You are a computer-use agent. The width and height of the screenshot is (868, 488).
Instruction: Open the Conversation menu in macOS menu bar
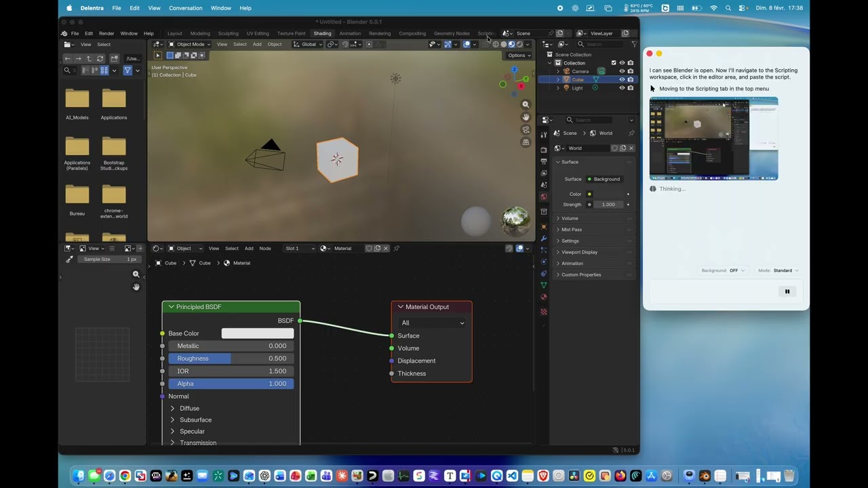point(186,8)
